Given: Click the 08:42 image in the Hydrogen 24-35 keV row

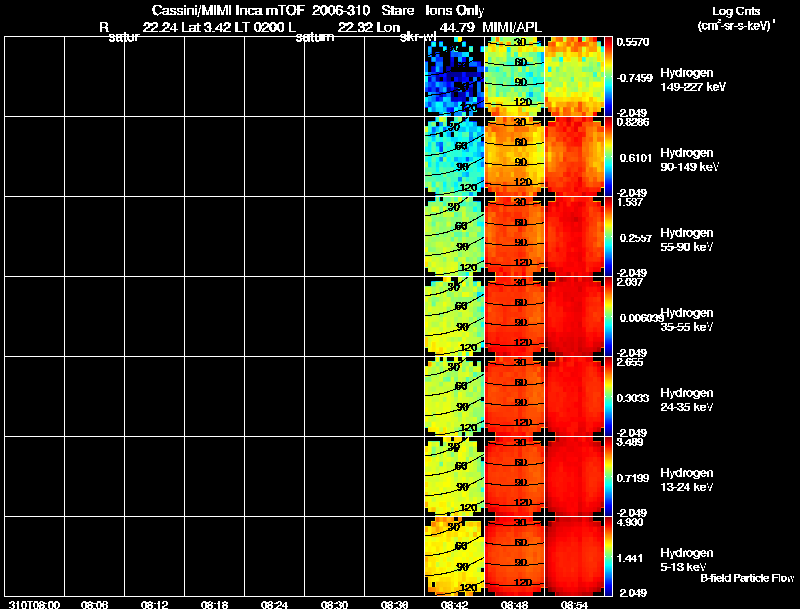Looking at the screenshot, I should click(454, 397).
